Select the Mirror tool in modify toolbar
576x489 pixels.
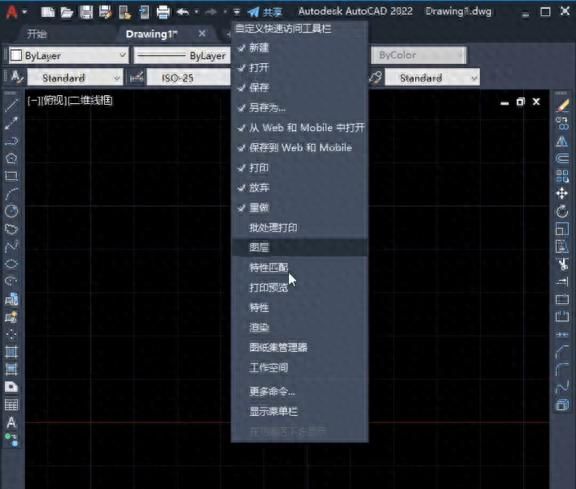click(562, 141)
